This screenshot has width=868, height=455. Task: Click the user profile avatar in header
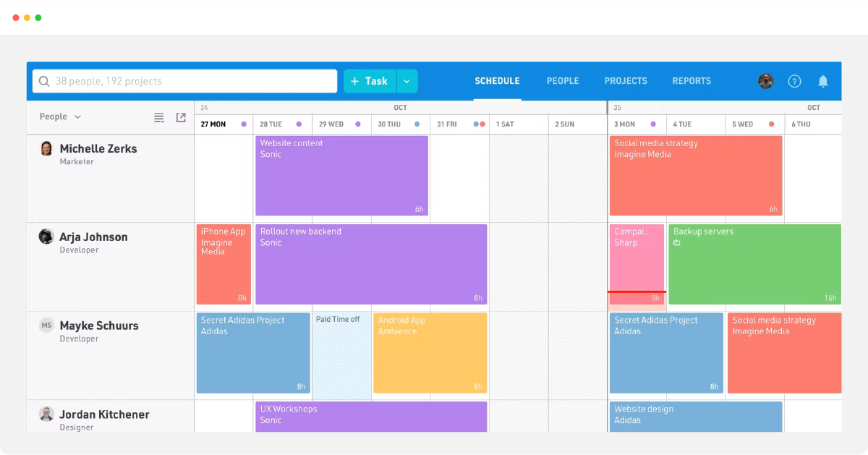[x=766, y=81]
